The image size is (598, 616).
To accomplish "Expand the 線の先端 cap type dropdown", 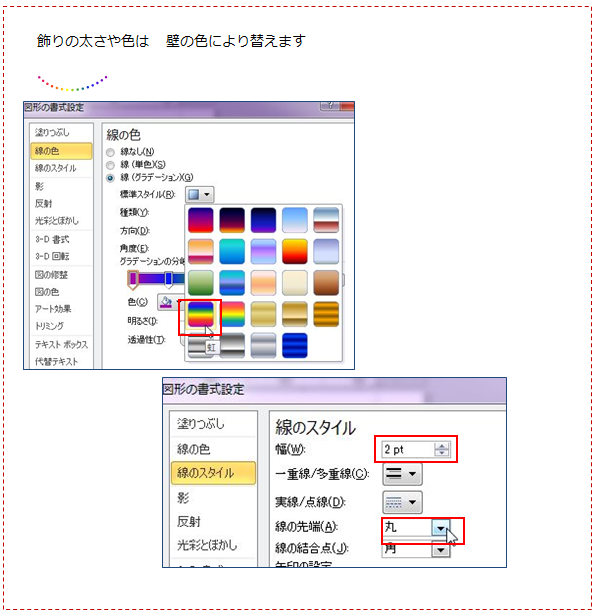I will (x=441, y=528).
